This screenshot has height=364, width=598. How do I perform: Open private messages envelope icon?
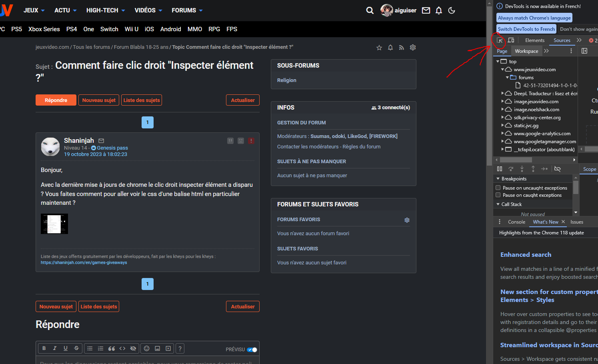(x=426, y=10)
